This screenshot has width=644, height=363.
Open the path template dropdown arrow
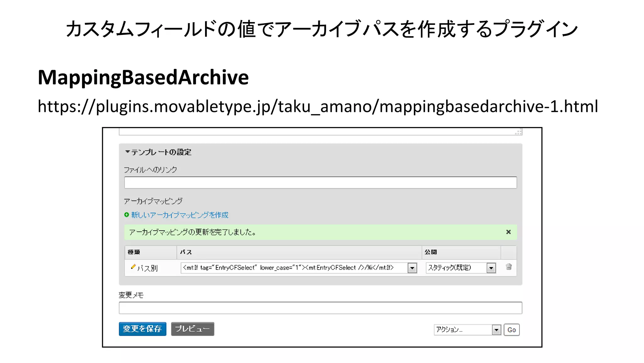pos(412,268)
